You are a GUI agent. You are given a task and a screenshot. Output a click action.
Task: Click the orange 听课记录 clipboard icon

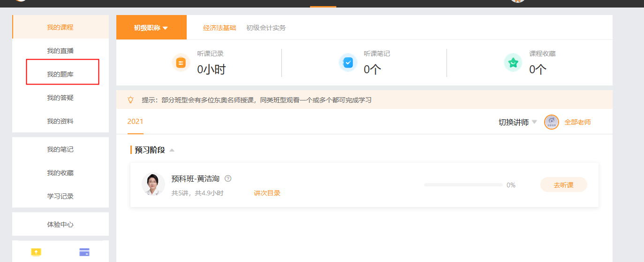click(x=181, y=62)
